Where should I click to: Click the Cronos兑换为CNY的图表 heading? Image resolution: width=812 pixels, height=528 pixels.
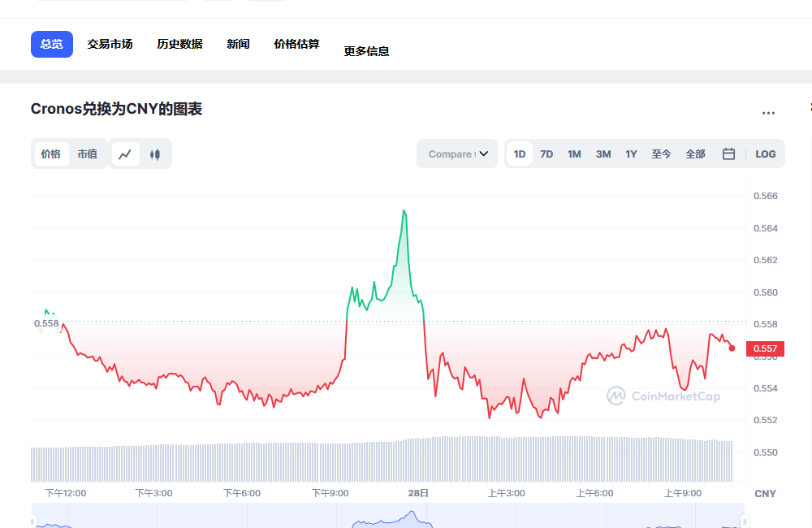tap(116, 109)
